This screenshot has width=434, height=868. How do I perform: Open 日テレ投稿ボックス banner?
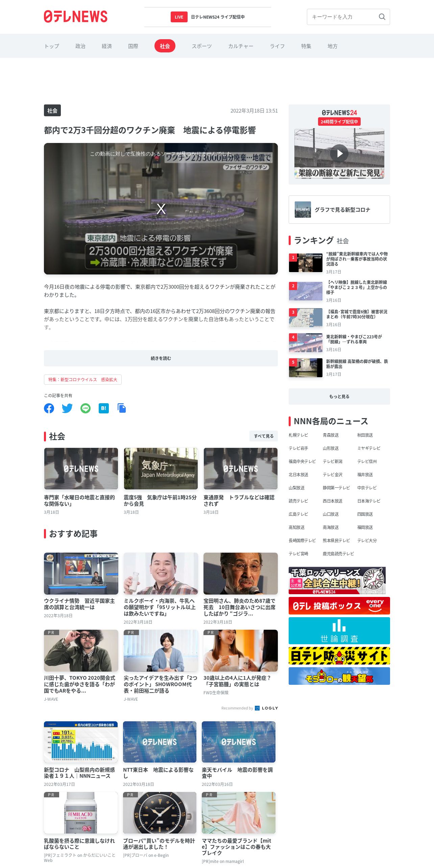(x=339, y=606)
